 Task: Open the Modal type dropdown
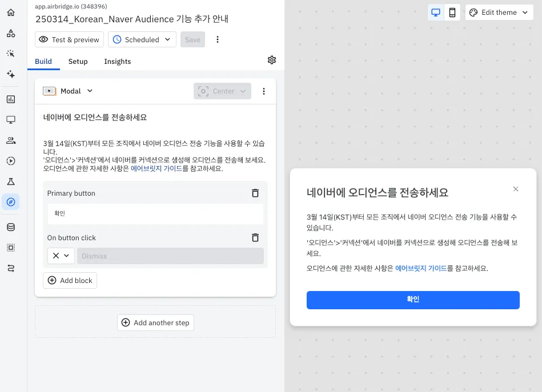(x=68, y=91)
